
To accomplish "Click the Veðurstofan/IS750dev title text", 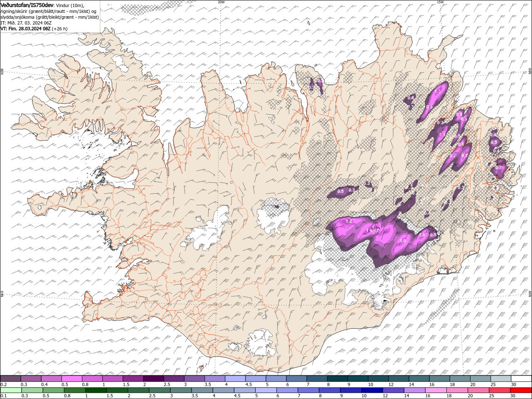I will pos(27,5).
